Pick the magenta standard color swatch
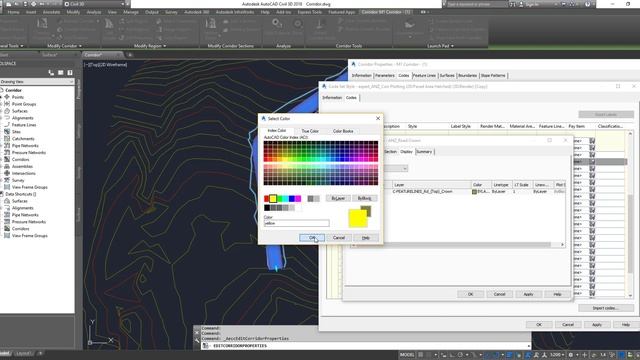Viewport: 640px width, 360px height. click(x=298, y=199)
